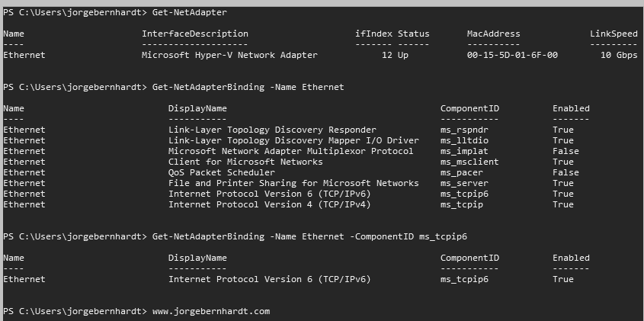Click the False value in the ms_implat row
This screenshot has height=321, width=644.
(566, 152)
